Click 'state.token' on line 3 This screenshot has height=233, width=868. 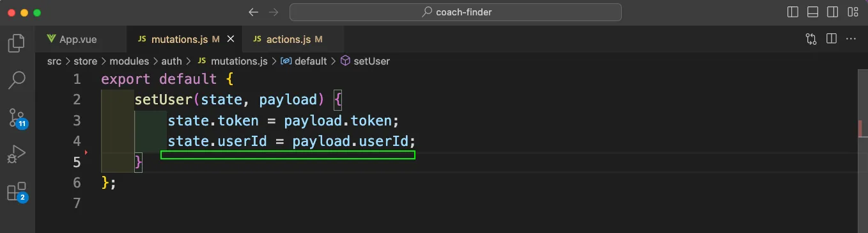click(213, 120)
